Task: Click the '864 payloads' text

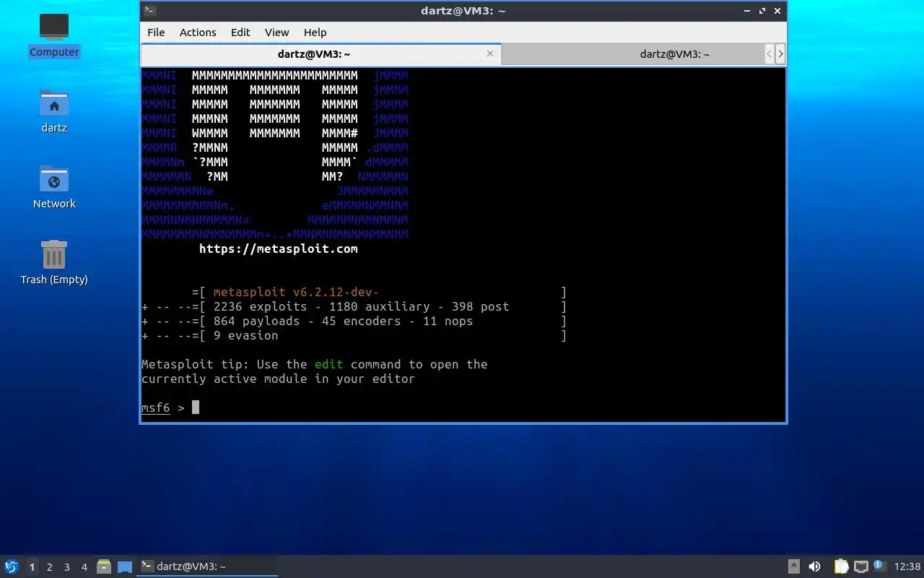Action: 256,321
